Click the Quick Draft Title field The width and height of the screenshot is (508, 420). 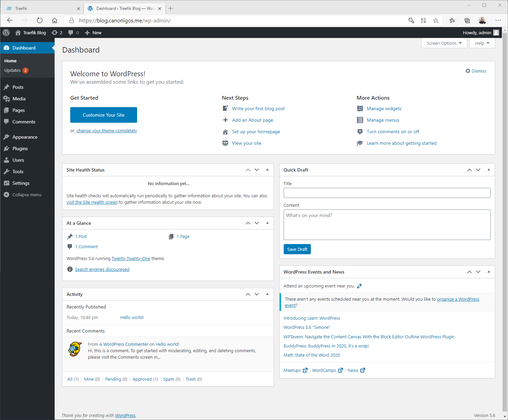click(x=387, y=193)
